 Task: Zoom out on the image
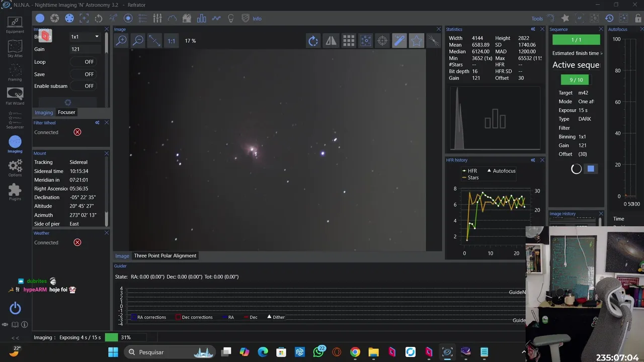[x=138, y=41]
